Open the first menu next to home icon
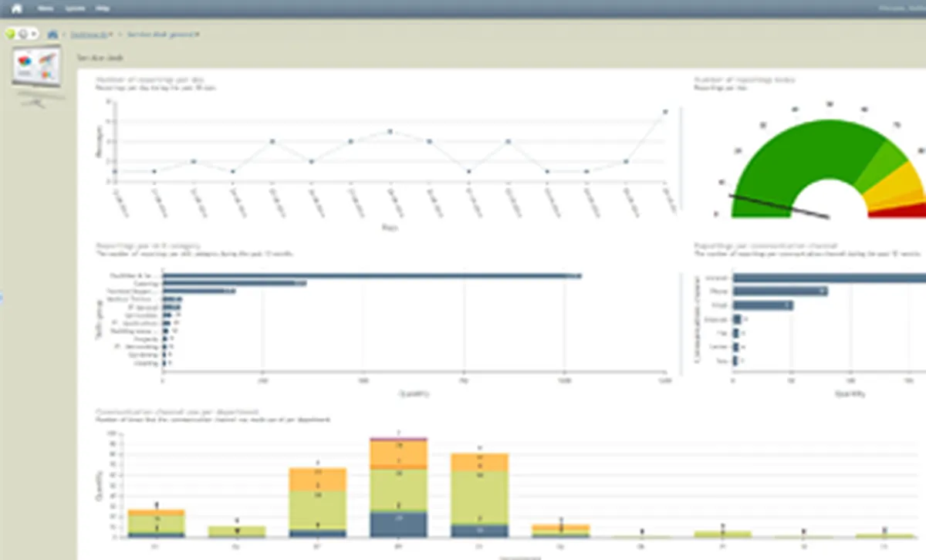The width and height of the screenshot is (926, 560). point(46,8)
